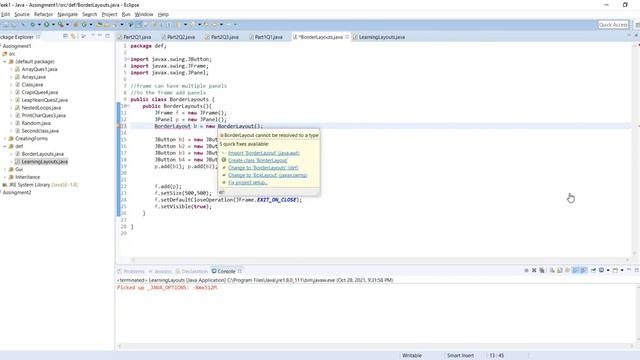
Task: Click the green Run button in toolbar
Action: click(x=47, y=24)
